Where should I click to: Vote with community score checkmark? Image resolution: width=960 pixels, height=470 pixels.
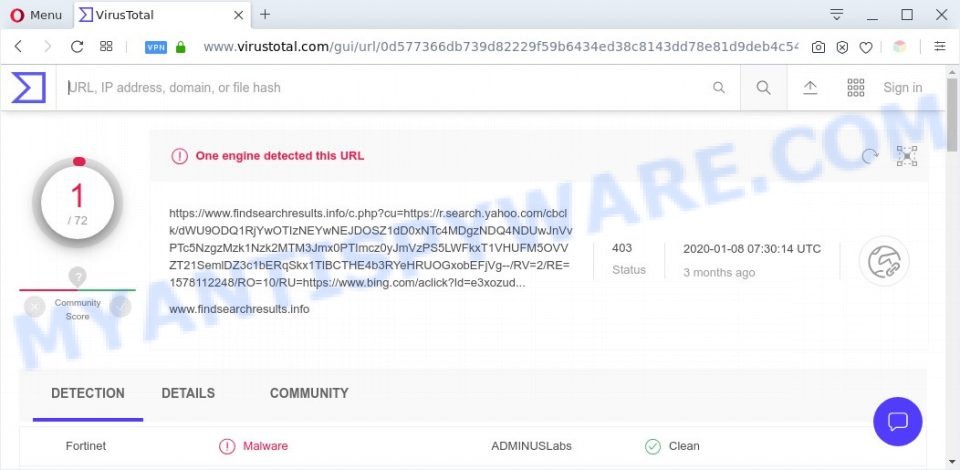coord(121,306)
